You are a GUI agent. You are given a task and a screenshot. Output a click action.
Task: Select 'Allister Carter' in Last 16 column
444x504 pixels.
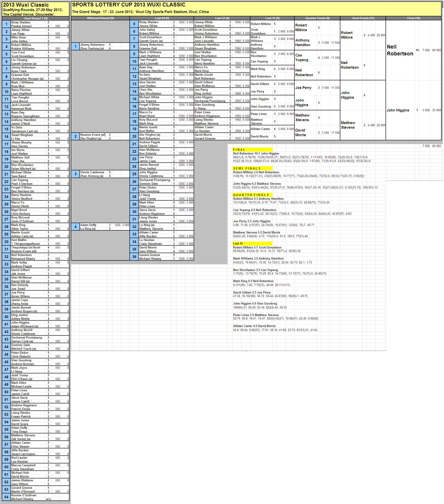(x=260, y=129)
